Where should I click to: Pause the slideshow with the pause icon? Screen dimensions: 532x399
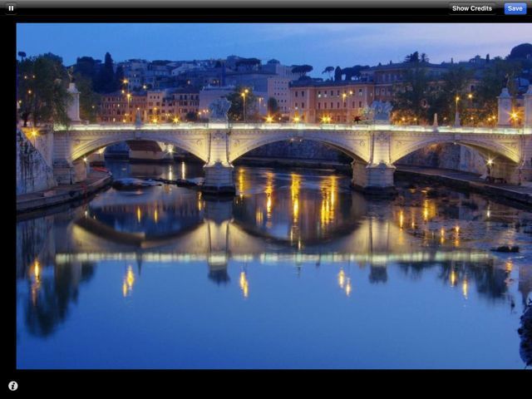(x=11, y=8)
